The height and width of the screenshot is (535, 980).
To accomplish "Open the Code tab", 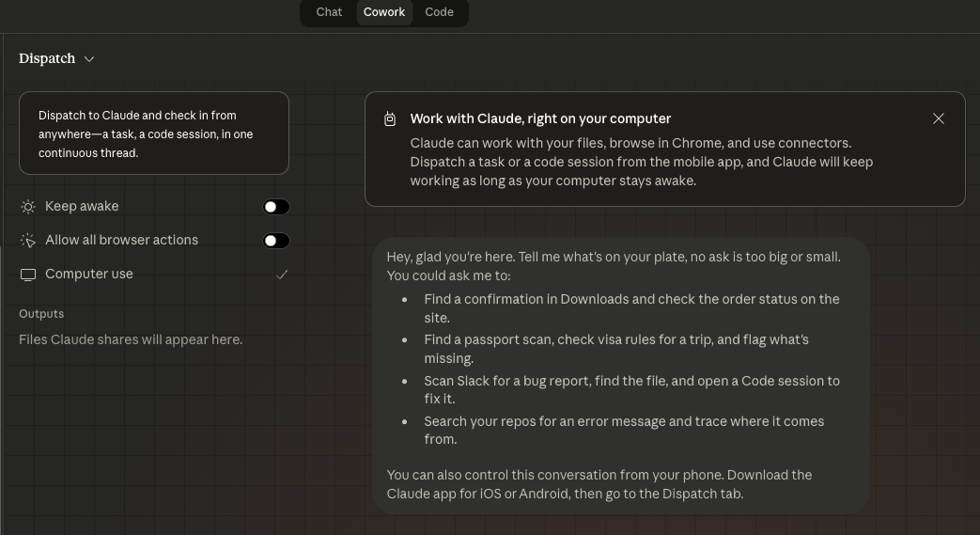I will click(439, 12).
